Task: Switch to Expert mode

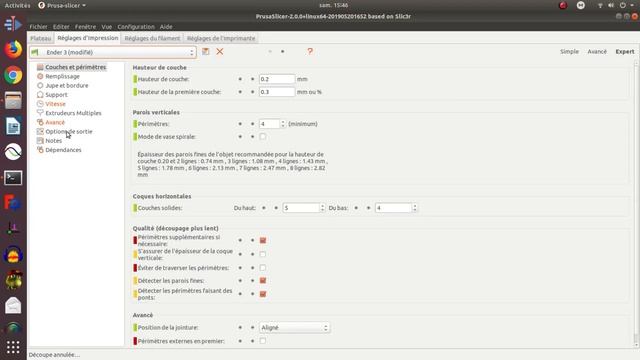Action: coord(625,51)
